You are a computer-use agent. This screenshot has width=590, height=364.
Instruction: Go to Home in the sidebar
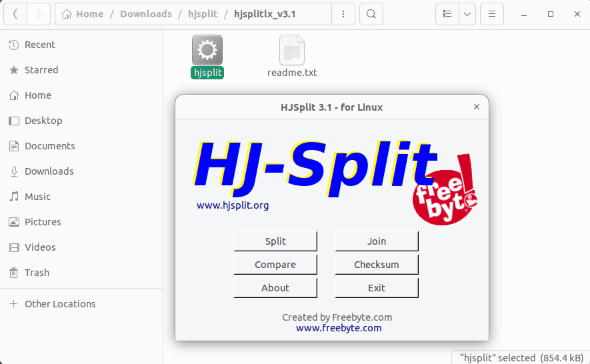[x=81, y=95]
